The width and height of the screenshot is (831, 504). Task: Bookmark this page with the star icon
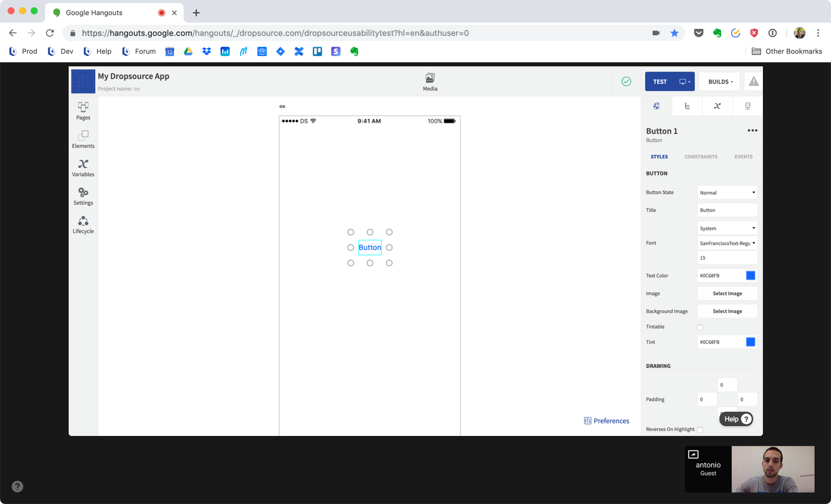point(674,33)
